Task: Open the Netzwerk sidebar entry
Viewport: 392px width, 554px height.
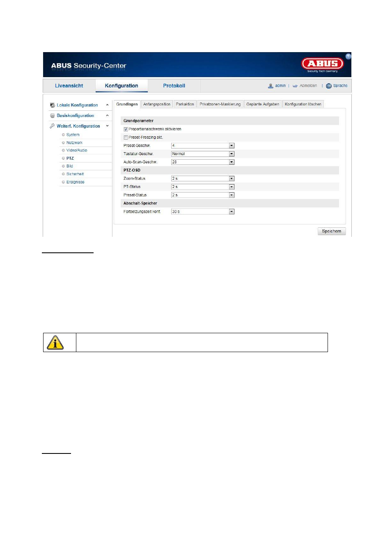Action: coord(75,143)
